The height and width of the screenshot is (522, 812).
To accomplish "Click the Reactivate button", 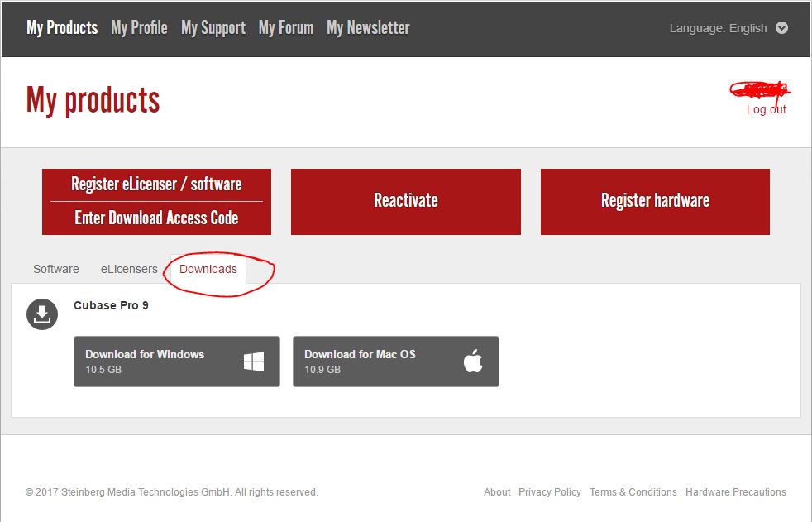I will [x=406, y=201].
